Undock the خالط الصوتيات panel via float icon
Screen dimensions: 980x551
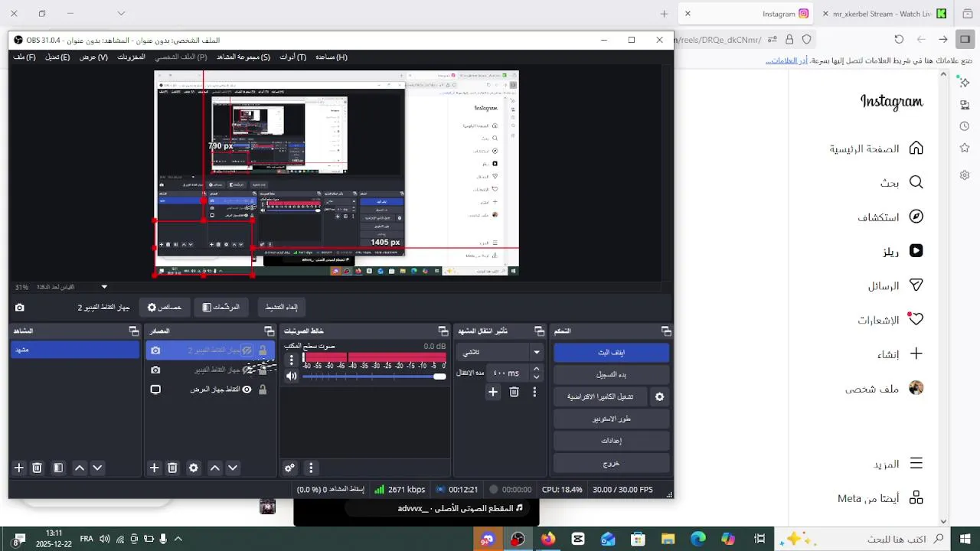[443, 331]
